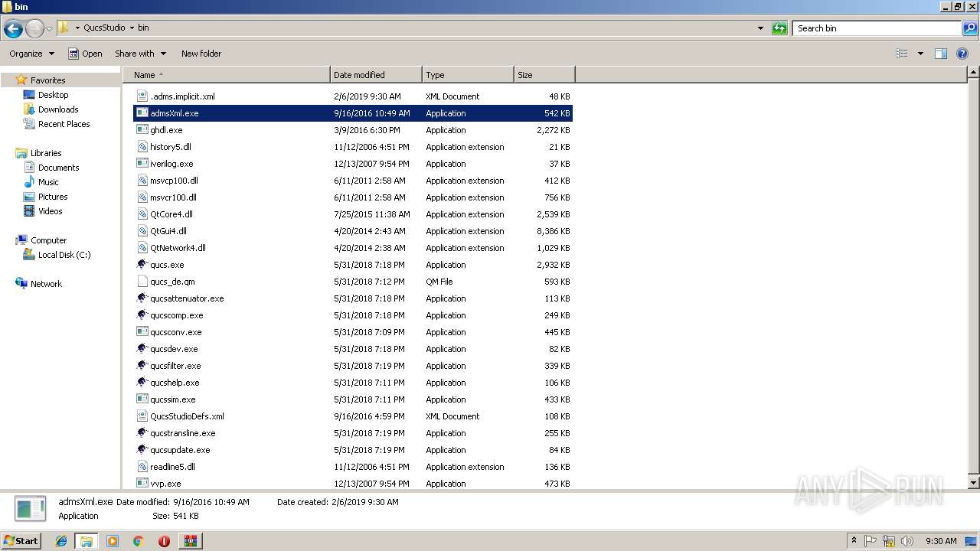Open Windows Media Player from taskbar
This screenshot has width=980, height=551.
click(113, 541)
